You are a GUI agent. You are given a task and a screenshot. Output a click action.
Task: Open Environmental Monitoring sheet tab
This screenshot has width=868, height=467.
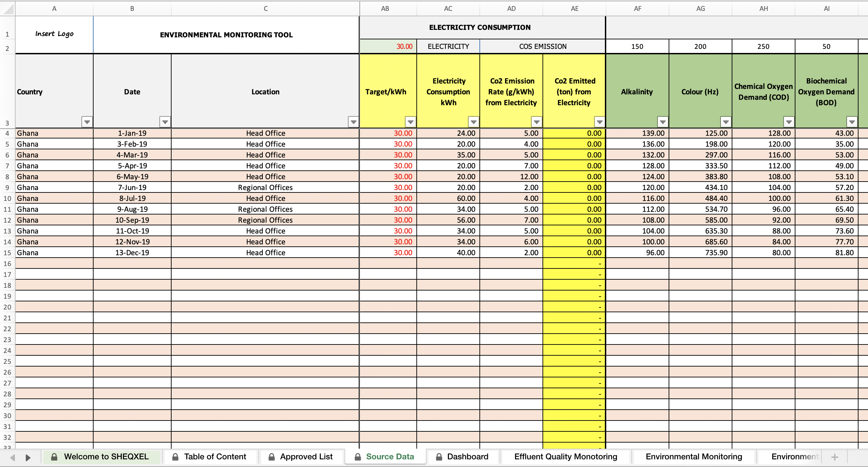click(x=694, y=457)
